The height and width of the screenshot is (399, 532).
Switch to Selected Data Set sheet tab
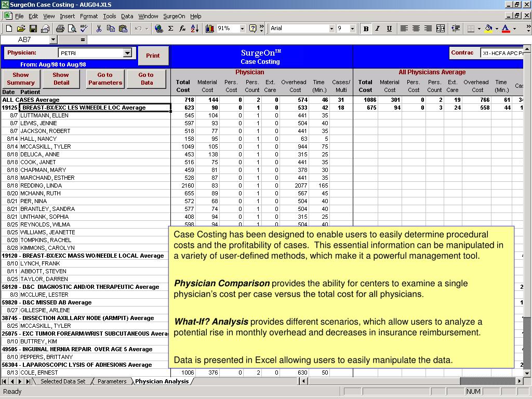[63, 381]
